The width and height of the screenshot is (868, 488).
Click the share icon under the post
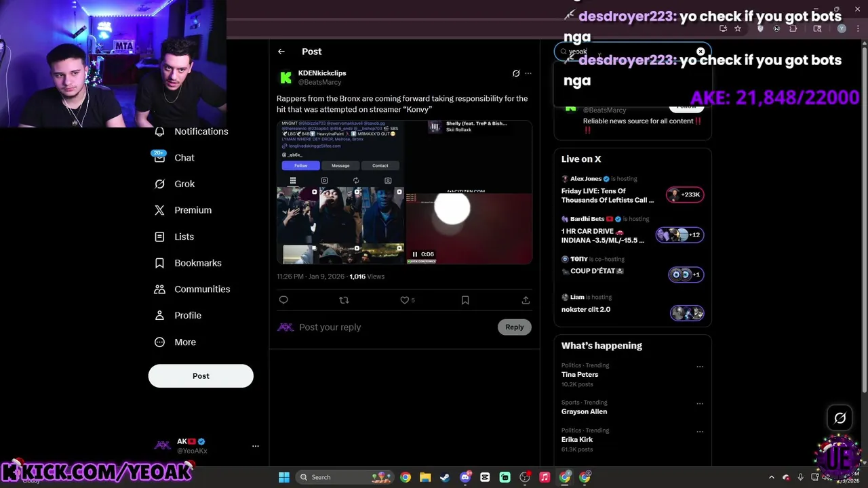pyautogui.click(x=526, y=300)
